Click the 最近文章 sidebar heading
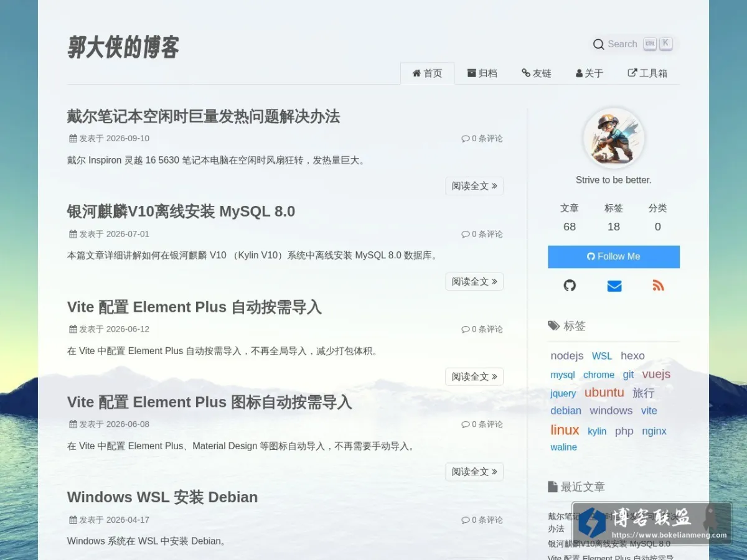The width and height of the screenshot is (747, 560). (x=576, y=487)
